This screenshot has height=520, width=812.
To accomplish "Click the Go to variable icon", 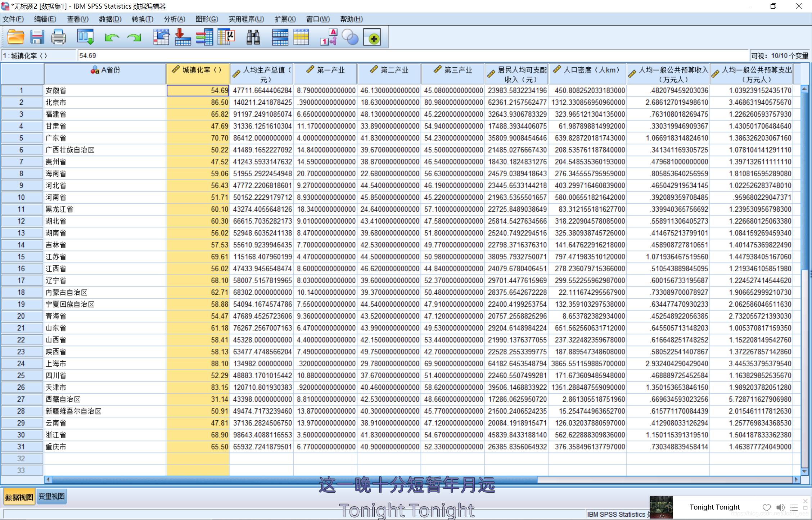I will tap(182, 37).
